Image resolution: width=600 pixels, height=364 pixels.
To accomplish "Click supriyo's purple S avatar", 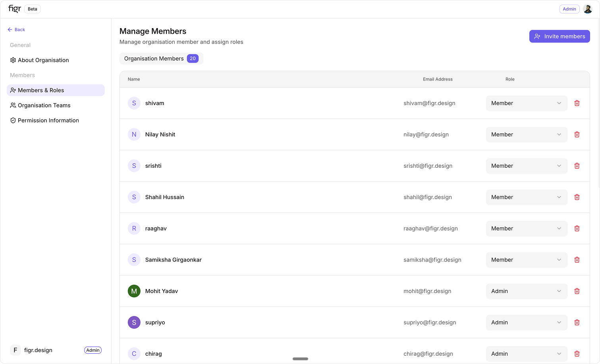I will pos(134,322).
